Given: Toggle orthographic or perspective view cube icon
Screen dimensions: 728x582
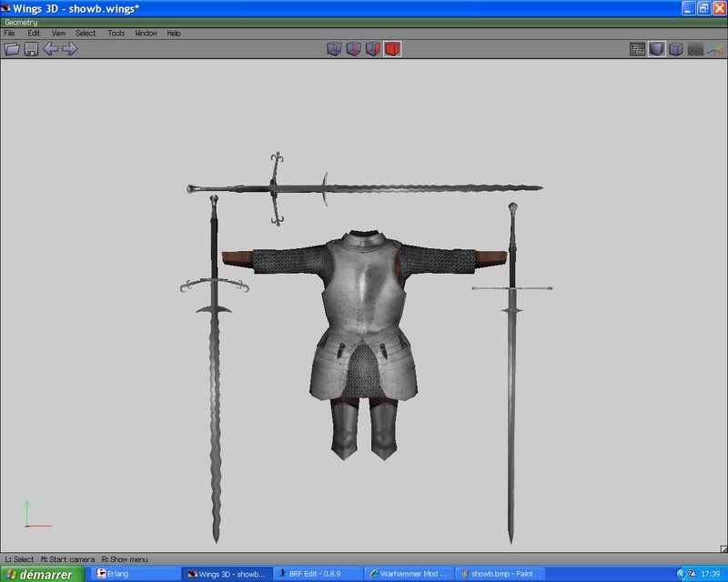Looking at the screenshot, I should [x=676, y=48].
